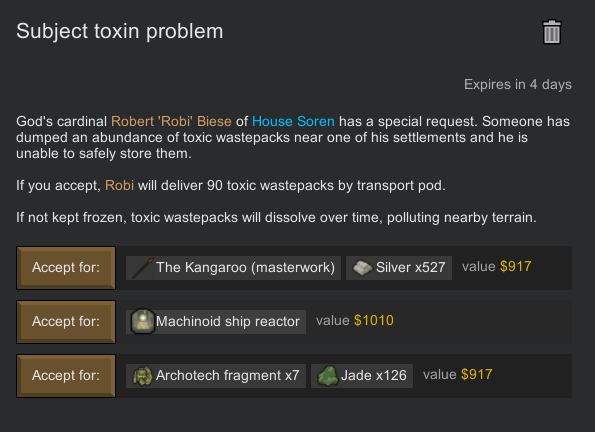The image size is (595, 432).
Task: Click the $1010 reward value
Action: [374, 321]
